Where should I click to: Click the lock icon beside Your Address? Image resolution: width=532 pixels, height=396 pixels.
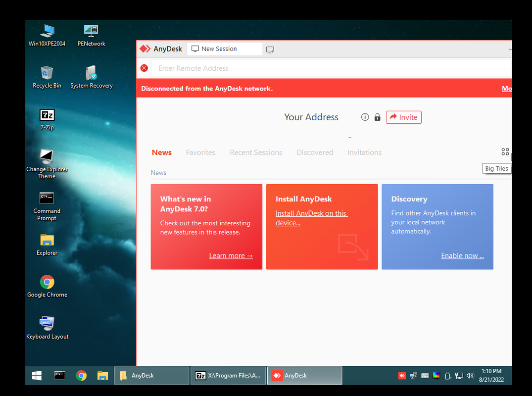377,117
